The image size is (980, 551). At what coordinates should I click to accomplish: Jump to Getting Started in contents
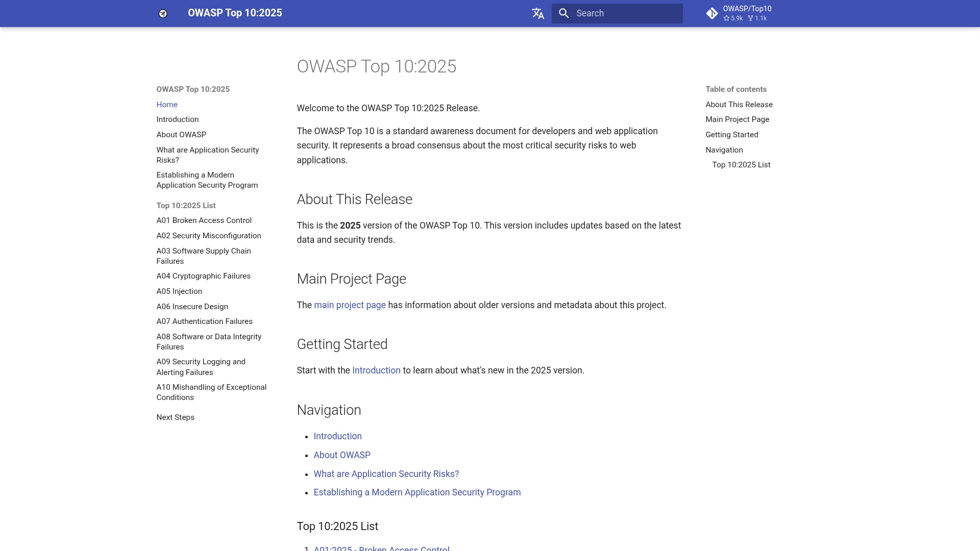tap(732, 135)
